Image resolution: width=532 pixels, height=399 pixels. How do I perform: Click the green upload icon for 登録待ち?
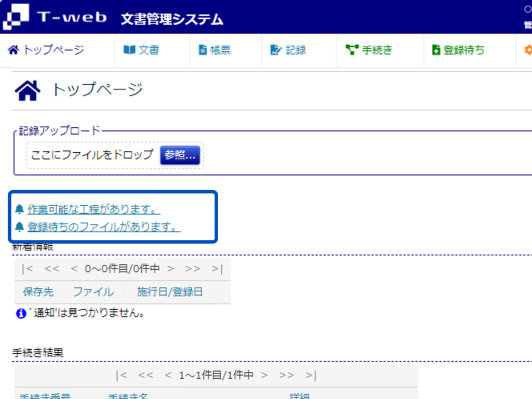click(436, 50)
